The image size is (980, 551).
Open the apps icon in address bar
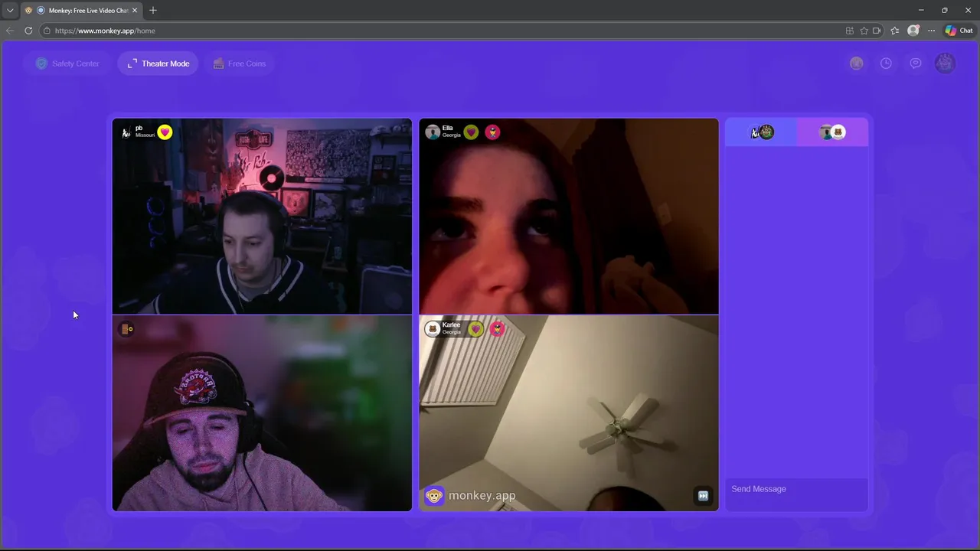tap(850, 31)
